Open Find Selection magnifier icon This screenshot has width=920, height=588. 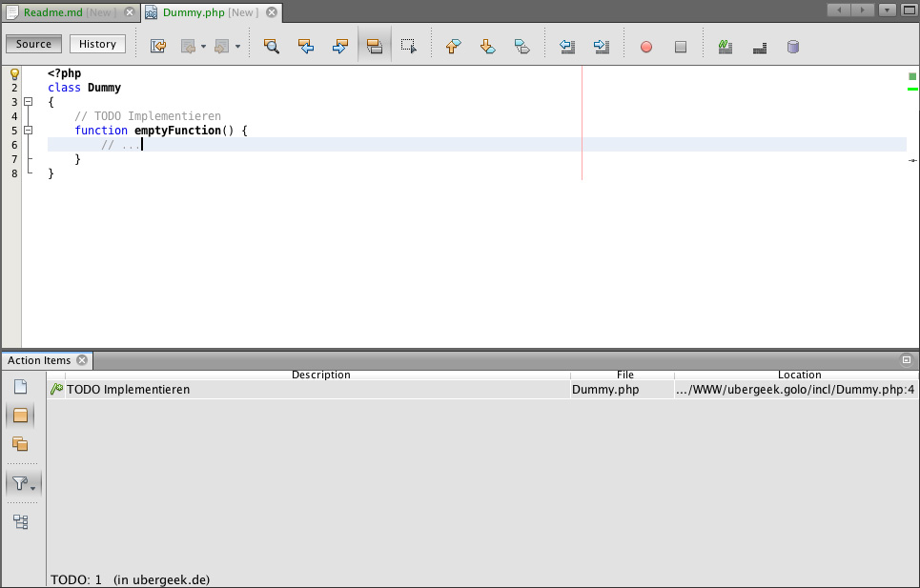(x=271, y=47)
